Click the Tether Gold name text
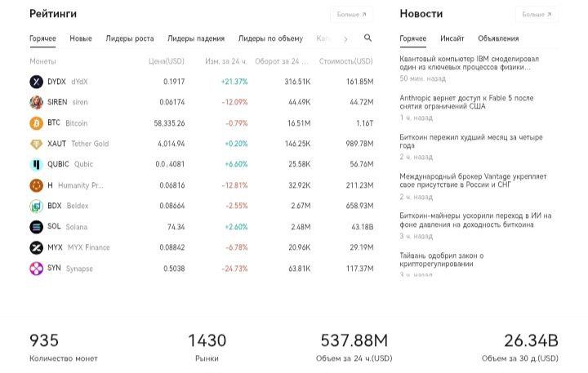Screen dimensions: 588x373 click(90, 144)
